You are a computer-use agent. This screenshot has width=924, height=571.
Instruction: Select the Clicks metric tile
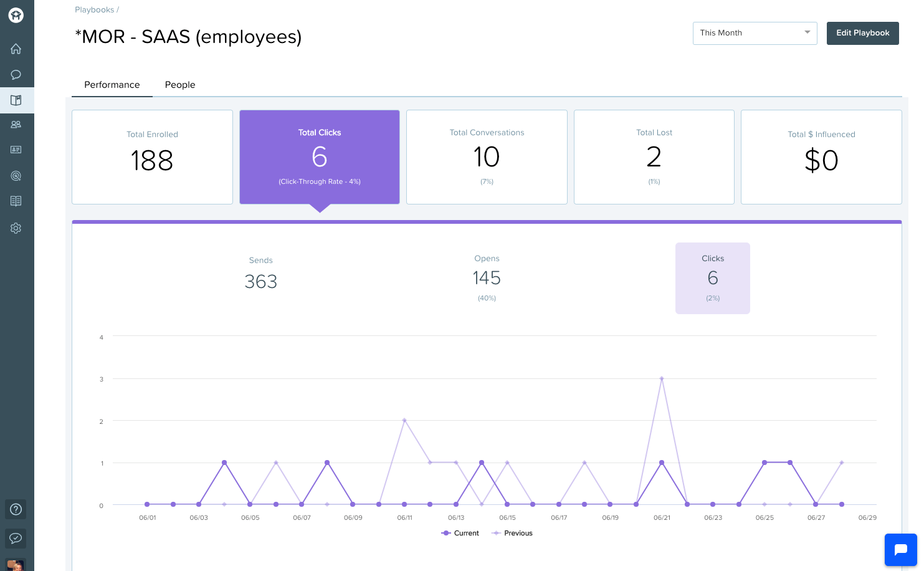click(713, 278)
